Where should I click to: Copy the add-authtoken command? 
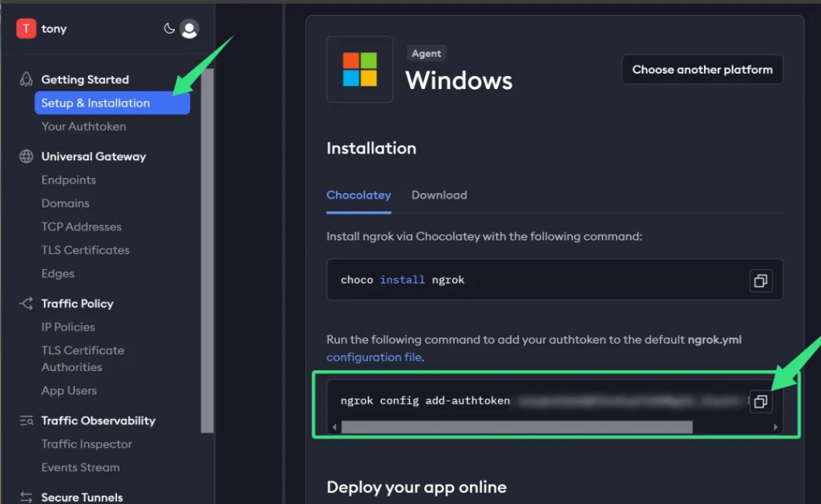point(761,401)
